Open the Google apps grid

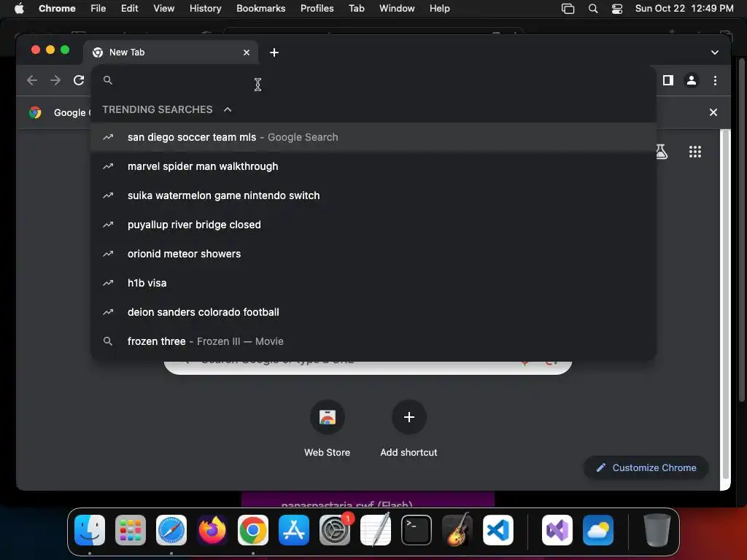click(694, 152)
